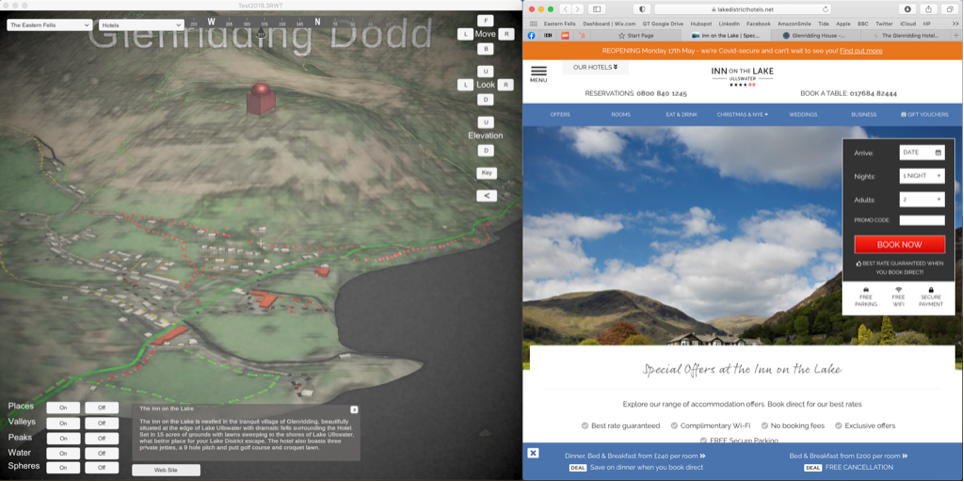964x482 pixels.
Task: Open hamburger MENU icon on hotel site
Action: 538,74
